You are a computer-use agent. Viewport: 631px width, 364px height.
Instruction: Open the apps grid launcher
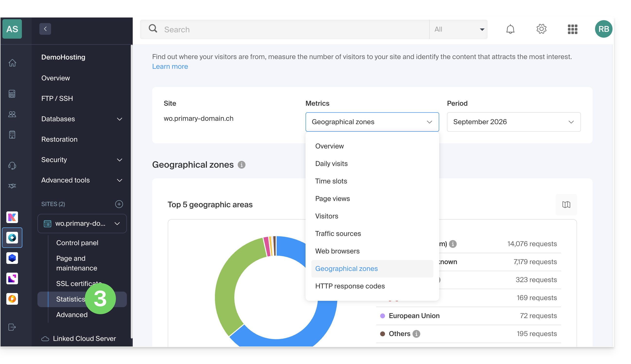[572, 29]
